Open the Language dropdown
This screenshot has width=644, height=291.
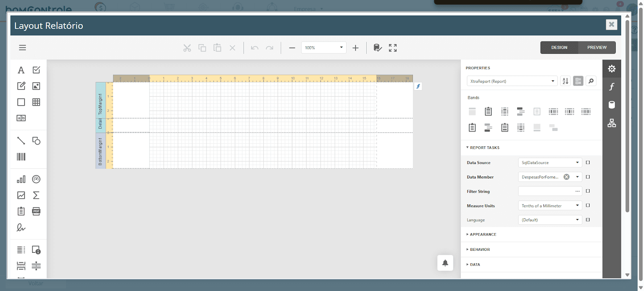tap(550, 220)
